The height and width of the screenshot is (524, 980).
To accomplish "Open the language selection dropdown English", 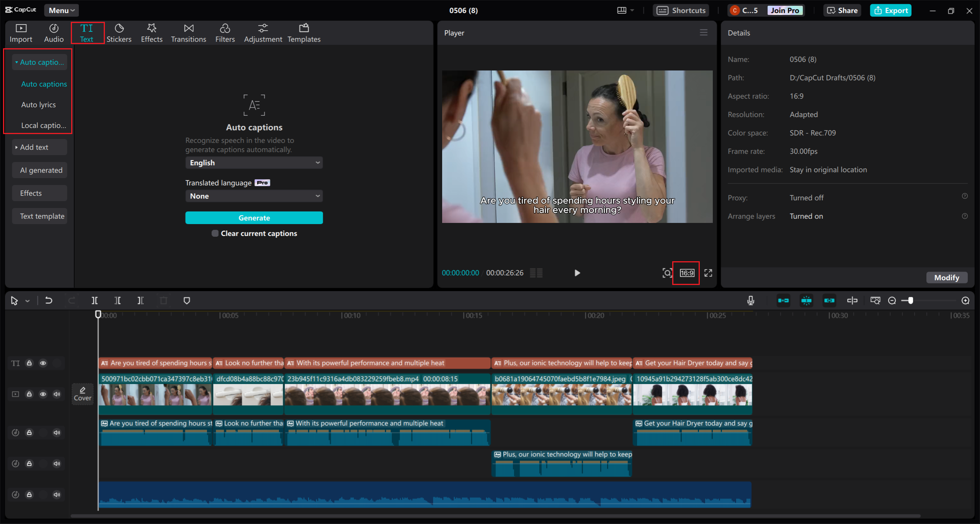I will coord(253,163).
